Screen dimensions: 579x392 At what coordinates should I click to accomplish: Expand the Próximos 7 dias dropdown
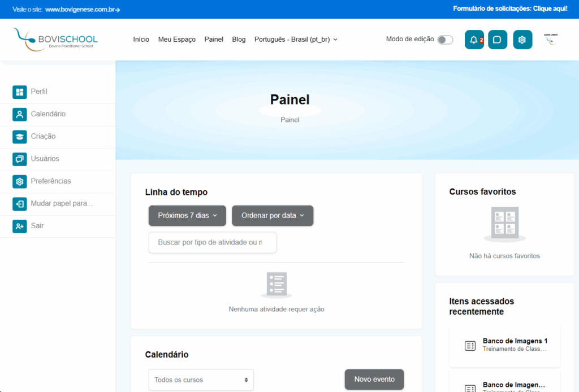187,215
